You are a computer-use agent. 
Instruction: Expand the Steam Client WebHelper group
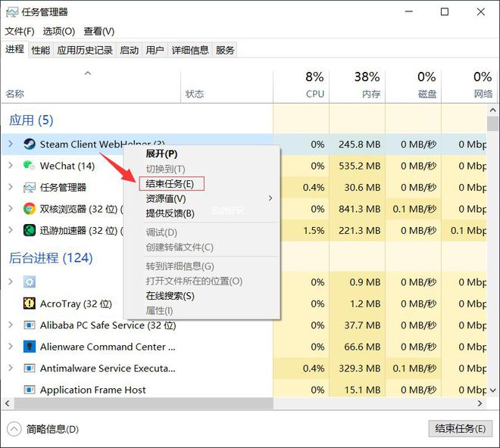click(x=11, y=144)
